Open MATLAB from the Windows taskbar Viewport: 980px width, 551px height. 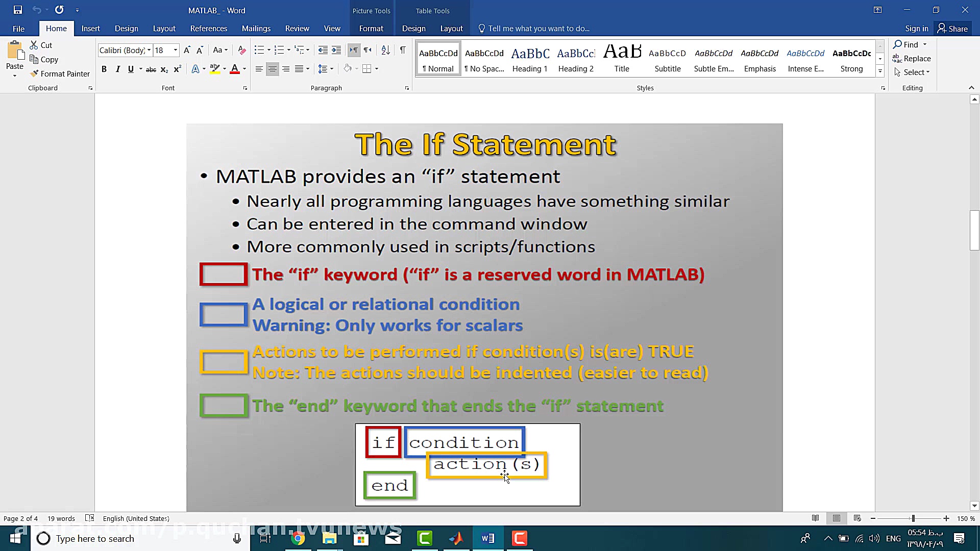pyautogui.click(x=456, y=538)
